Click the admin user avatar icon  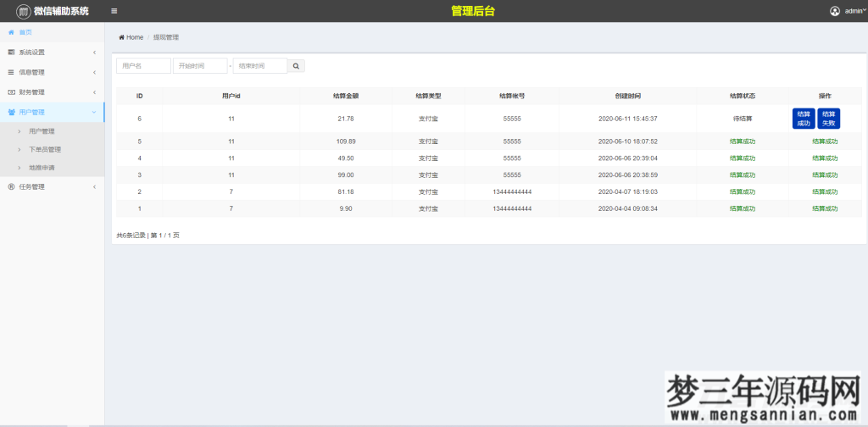(x=835, y=11)
